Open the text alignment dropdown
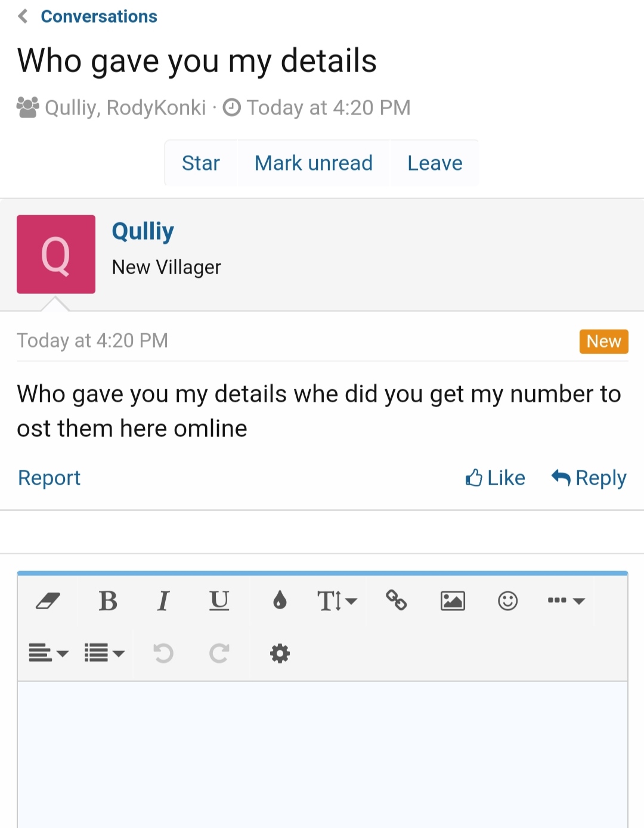 pyautogui.click(x=48, y=653)
